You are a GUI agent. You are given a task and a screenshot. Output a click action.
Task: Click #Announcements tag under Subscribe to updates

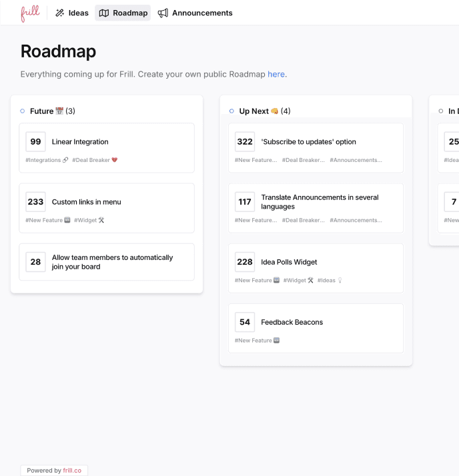pyautogui.click(x=356, y=160)
